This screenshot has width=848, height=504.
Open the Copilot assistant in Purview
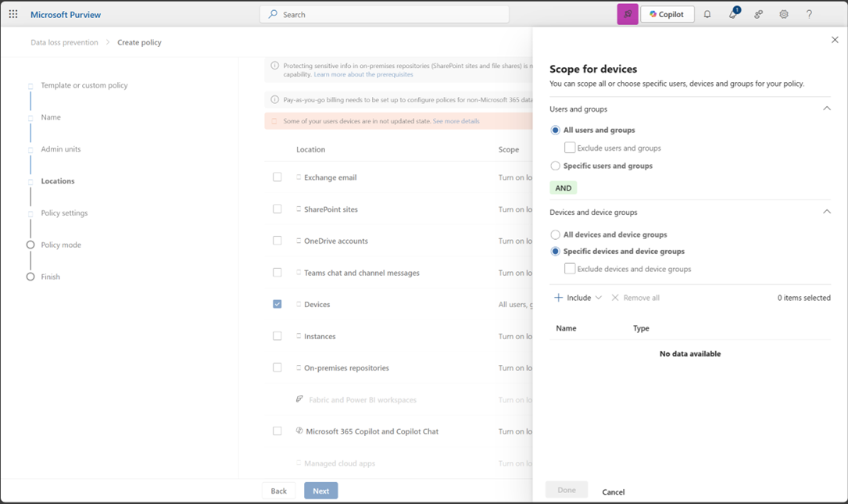(x=667, y=13)
